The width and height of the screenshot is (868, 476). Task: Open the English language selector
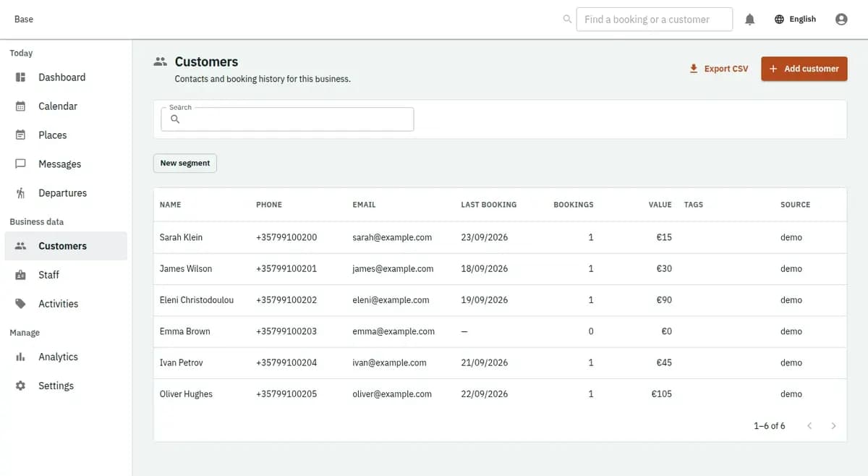tap(795, 20)
